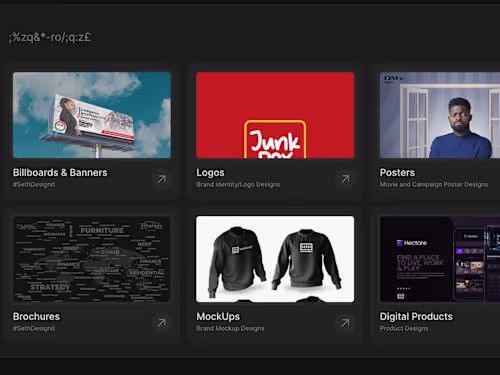The width and height of the screenshot is (500, 375).
Task: Click the garbled heading text at top
Action: click(x=50, y=37)
